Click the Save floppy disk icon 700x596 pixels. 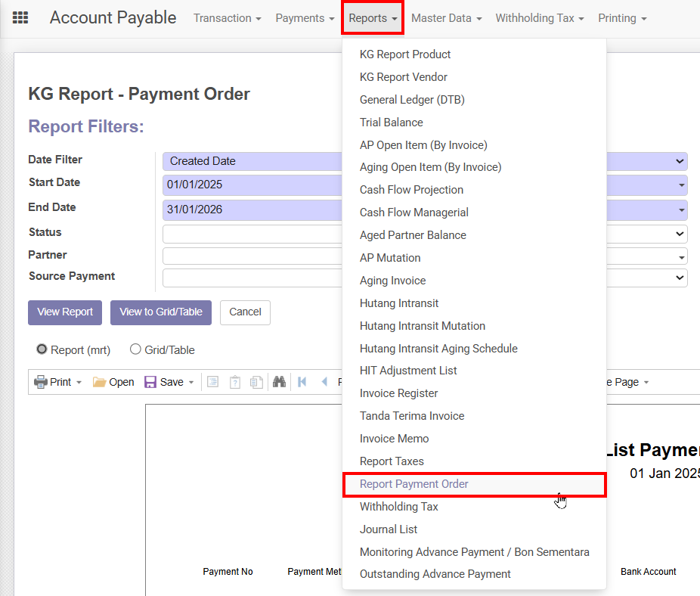pyautogui.click(x=150, y=382)
